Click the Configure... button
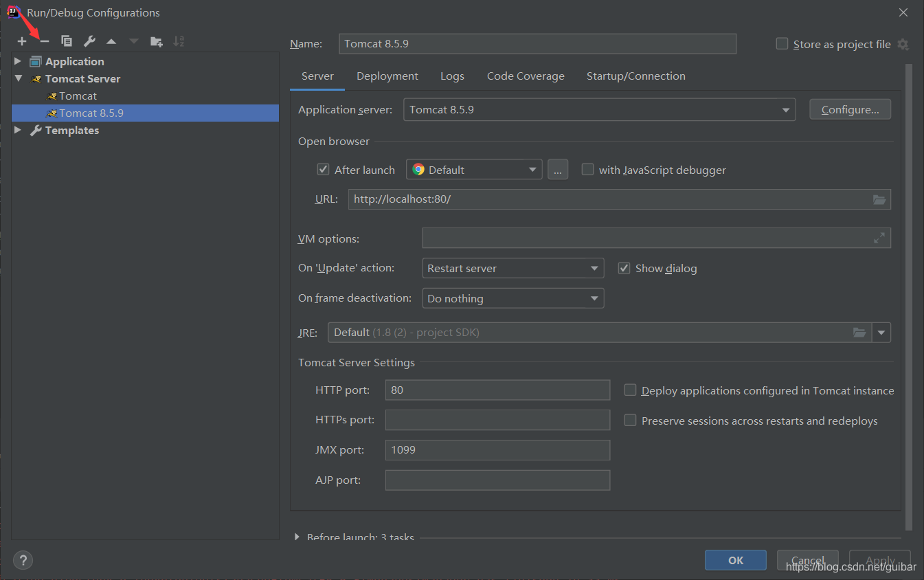Viewport: 924px width, 580px height. 850,109
